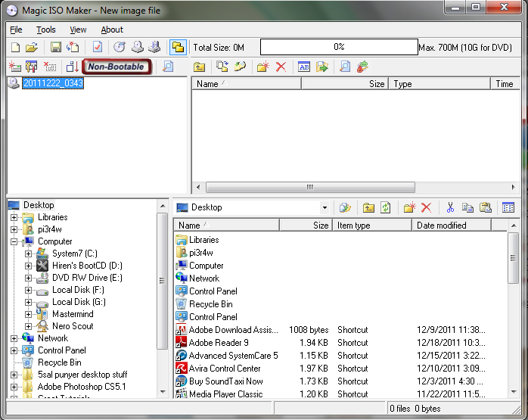Expand Local Disk (F:) node
Viewport: 528px width, 420px height.
pyautogui.click(x=28, y=290)
